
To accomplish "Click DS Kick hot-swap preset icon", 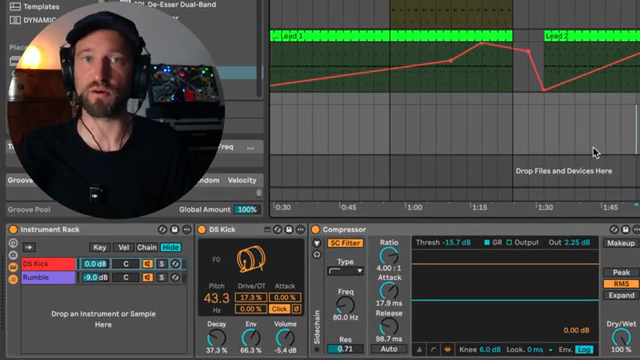I will pos(278,230).
